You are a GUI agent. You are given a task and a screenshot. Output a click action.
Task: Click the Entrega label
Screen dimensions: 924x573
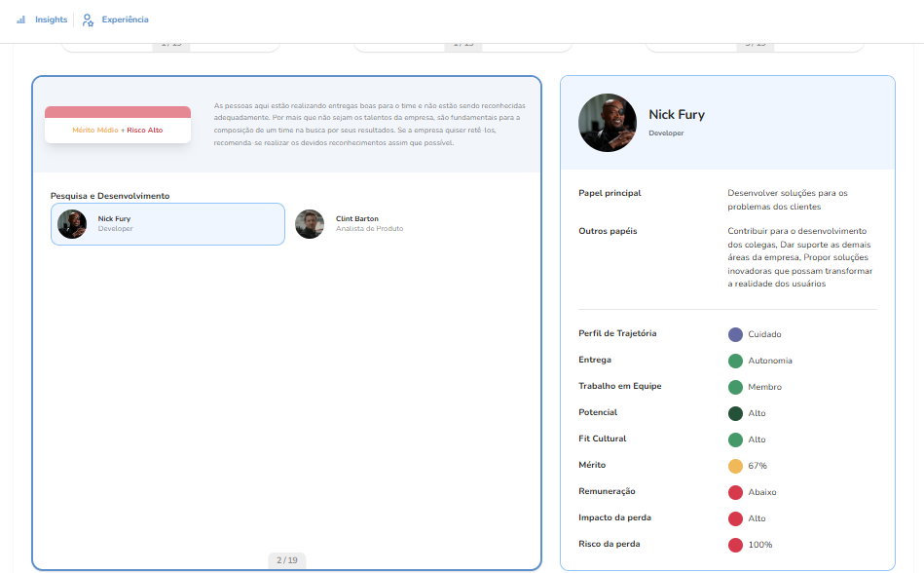click(595, 360)
